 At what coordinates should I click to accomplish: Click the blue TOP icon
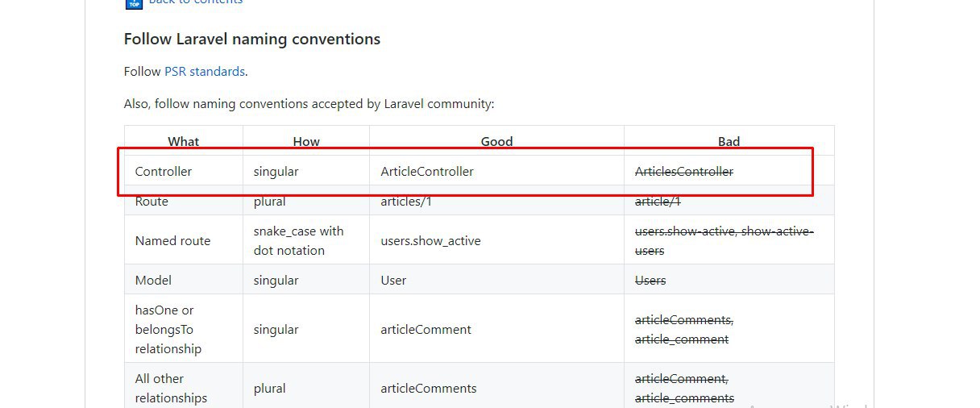coord(134,2)
